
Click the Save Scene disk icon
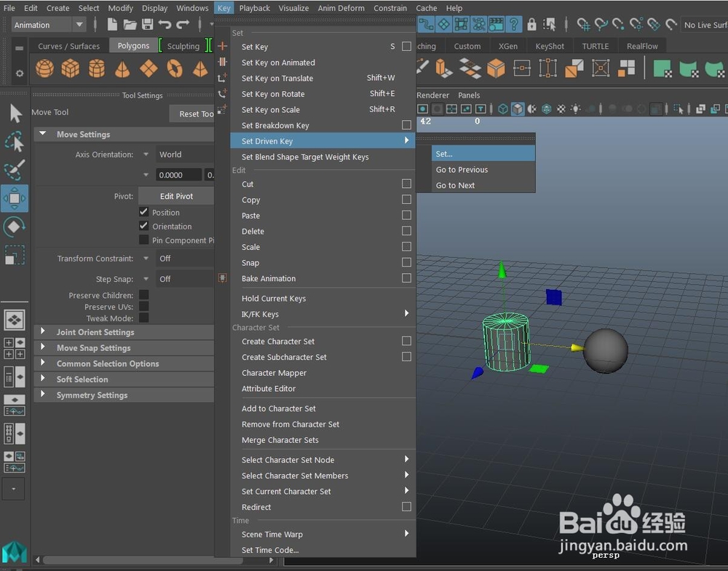(148, 24)
